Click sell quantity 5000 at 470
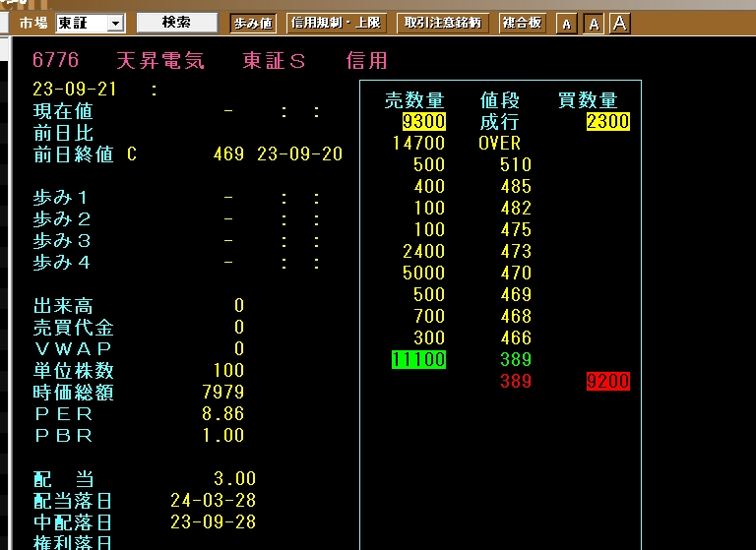756x550 pixels. 424,273
